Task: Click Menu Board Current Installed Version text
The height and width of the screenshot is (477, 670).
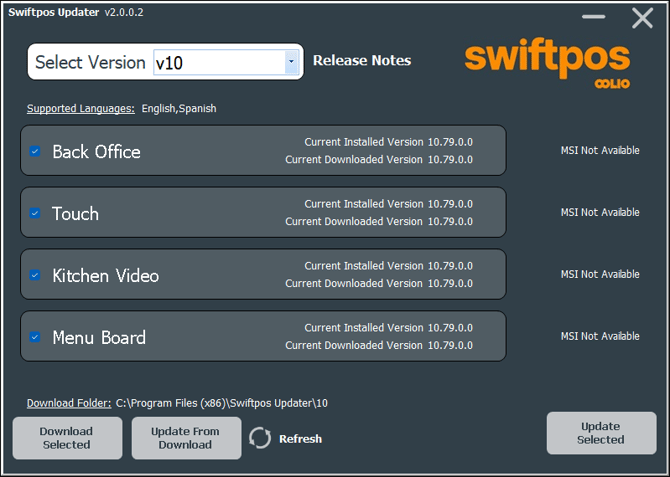Action: (x=388, y=328)
